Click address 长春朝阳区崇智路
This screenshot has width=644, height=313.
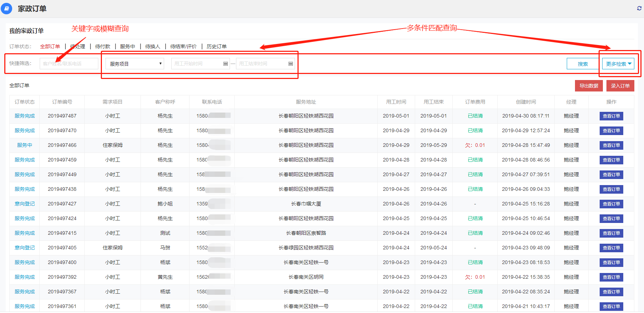306,233
